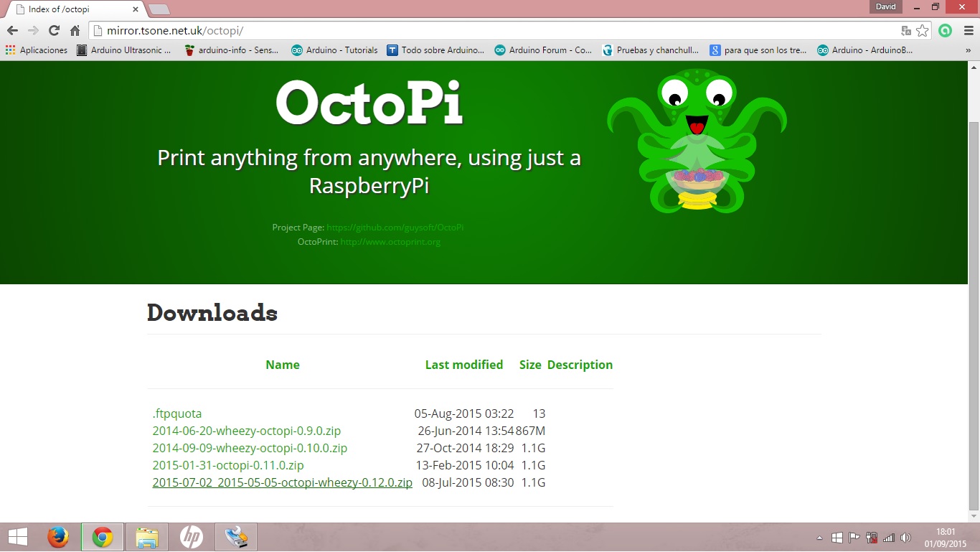Open the .ftpquota file link
Screen dimensions: 980x552
pos(177,413)
